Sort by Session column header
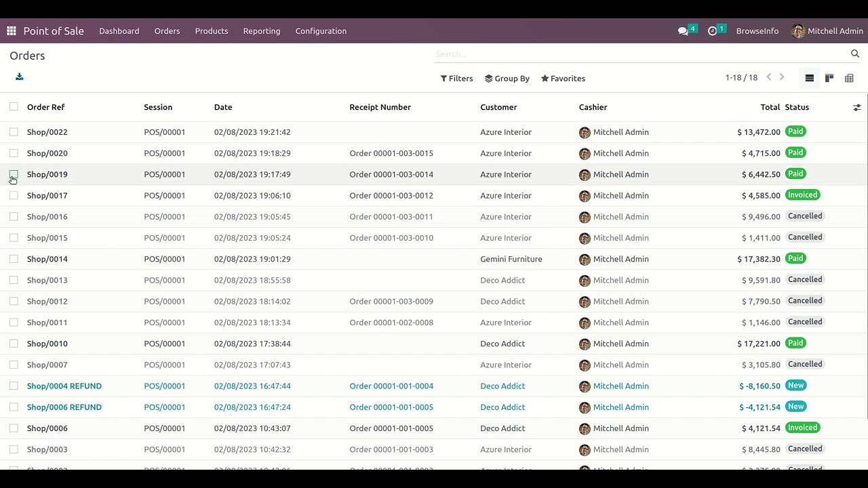Screen dimensions: 868x488 [158, 107]
